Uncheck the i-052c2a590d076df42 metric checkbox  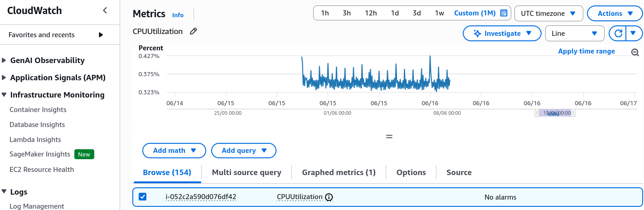pyautogui.click(x=142, y=196)
